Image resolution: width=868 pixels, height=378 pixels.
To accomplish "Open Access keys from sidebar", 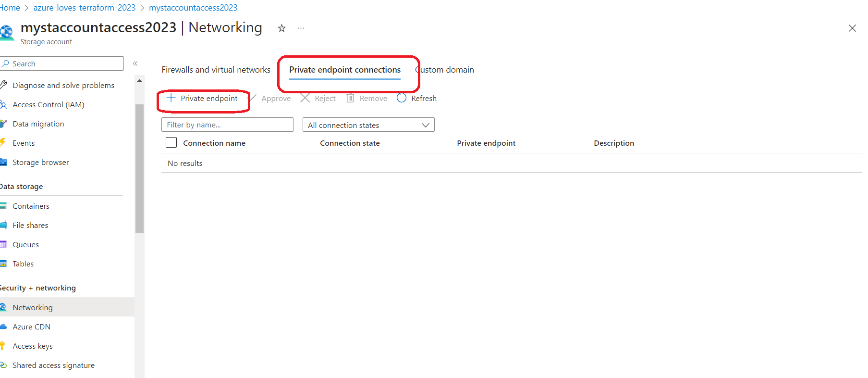I will click(x=33, y=346).
